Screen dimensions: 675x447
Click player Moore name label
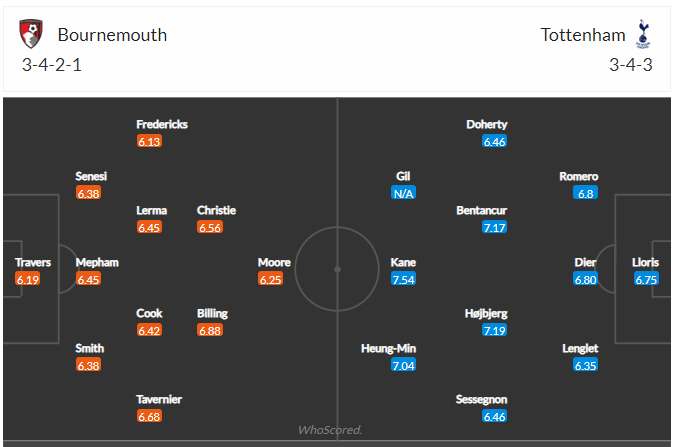(274, 262)
